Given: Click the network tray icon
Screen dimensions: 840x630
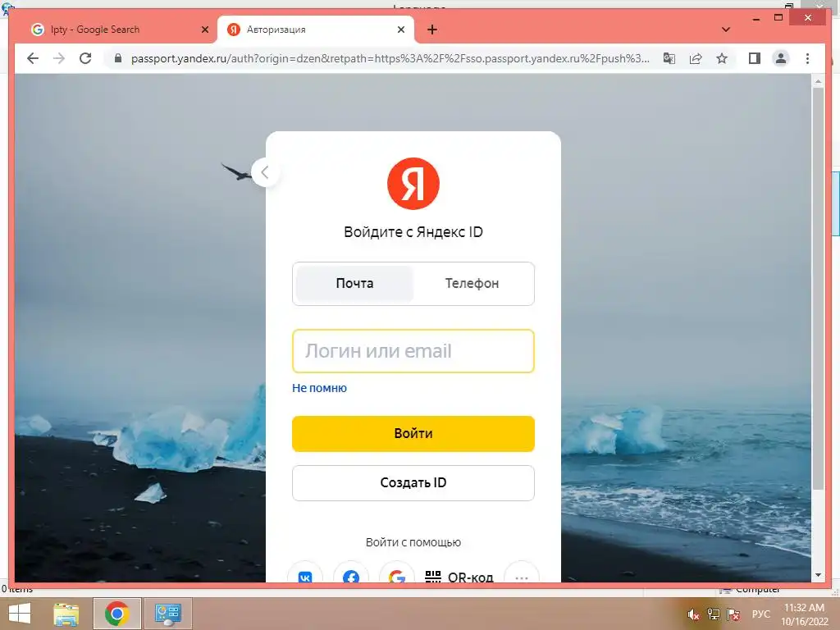Looking at the screenshot, I should [713, 614].
